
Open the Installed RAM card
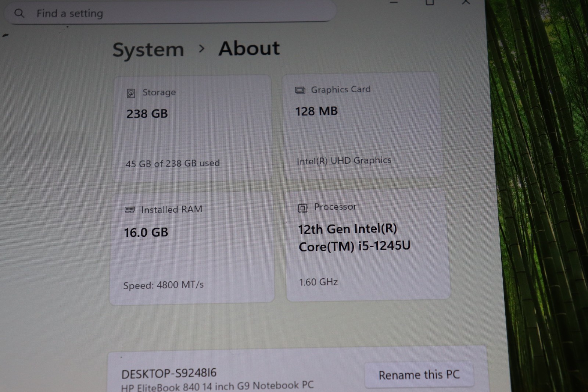point(192,248)
